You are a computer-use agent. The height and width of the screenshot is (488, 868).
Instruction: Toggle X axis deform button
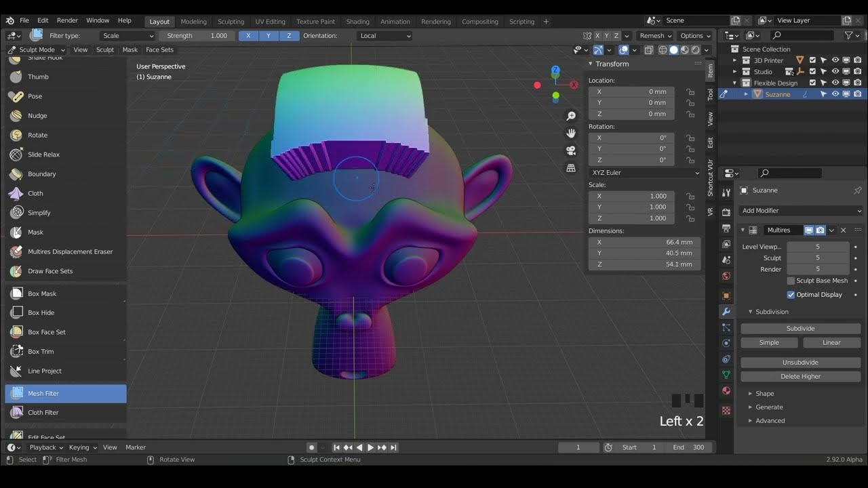248,35
